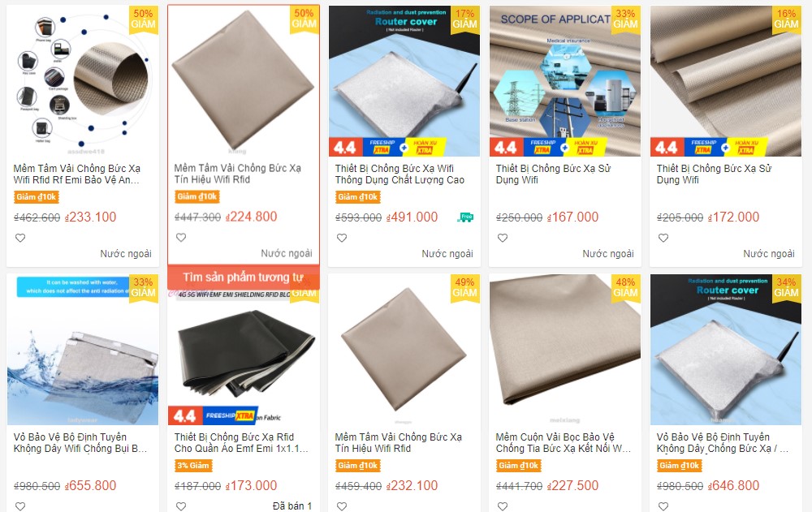
Task: Click the water-washed router cover image
Action: pyautogui.click(x=83, y=350)
